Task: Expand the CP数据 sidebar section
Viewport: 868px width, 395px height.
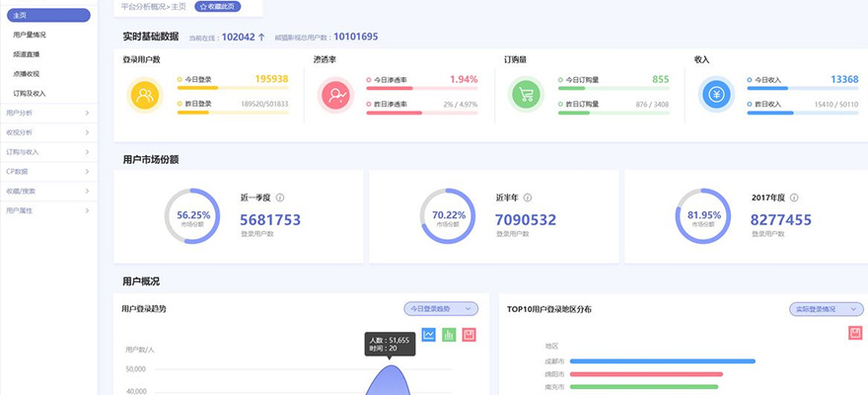Action: pos(48,172)
